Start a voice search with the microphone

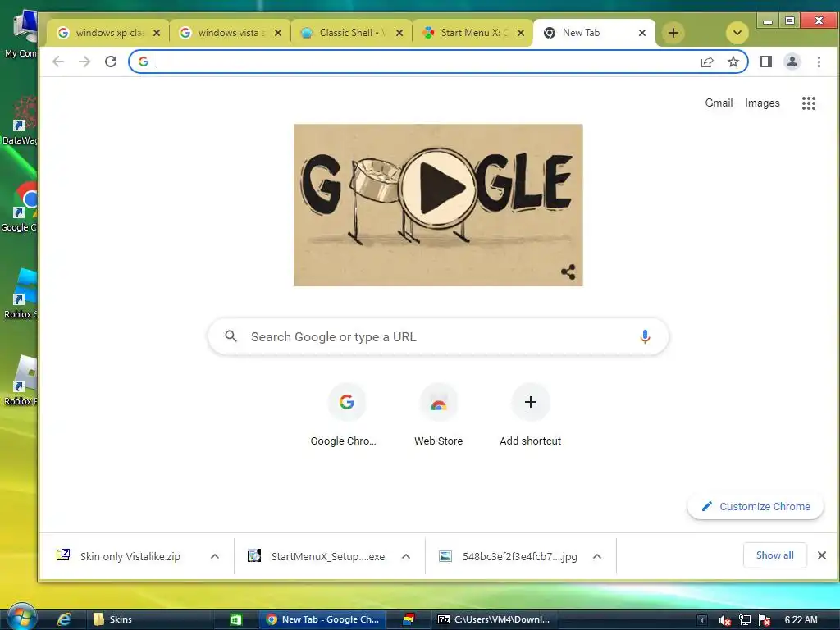tap(645, 336)
